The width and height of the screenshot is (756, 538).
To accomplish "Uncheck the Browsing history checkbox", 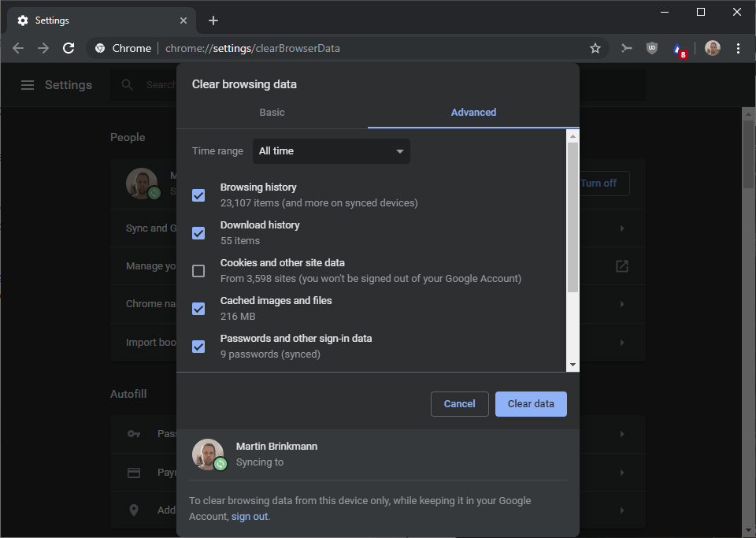I will (x=198, y=195).
